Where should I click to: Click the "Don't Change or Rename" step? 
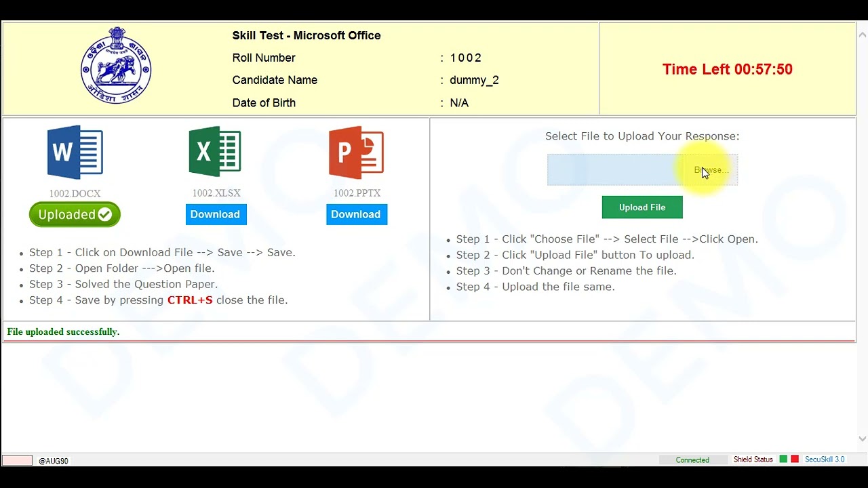[x=566, y=271]
